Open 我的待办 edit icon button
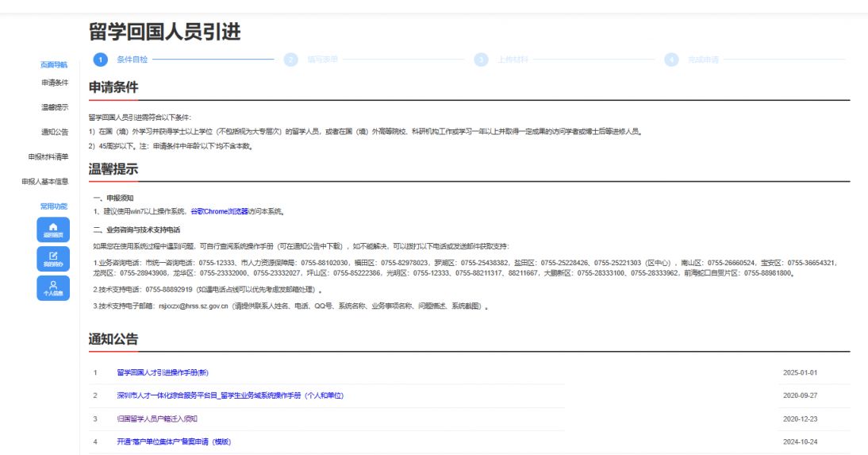Viewport: 868px width, 455px height. (x=53, y=258)
